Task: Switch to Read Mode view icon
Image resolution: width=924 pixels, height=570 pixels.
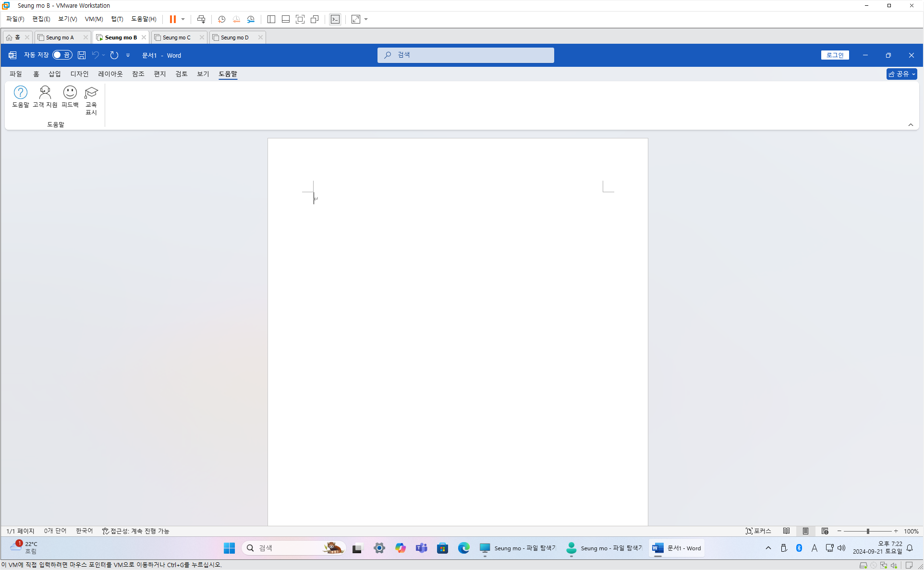Action: click(x=786, y=531)
